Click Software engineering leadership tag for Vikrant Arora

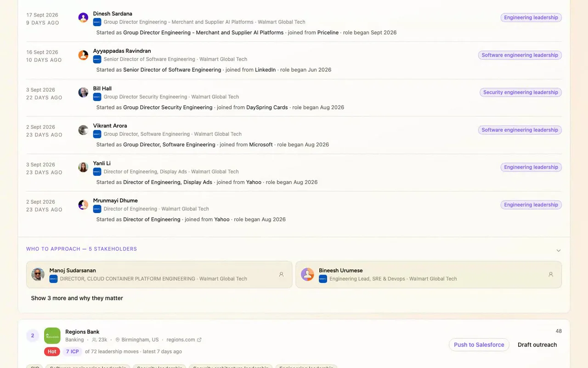pos(520,130)
